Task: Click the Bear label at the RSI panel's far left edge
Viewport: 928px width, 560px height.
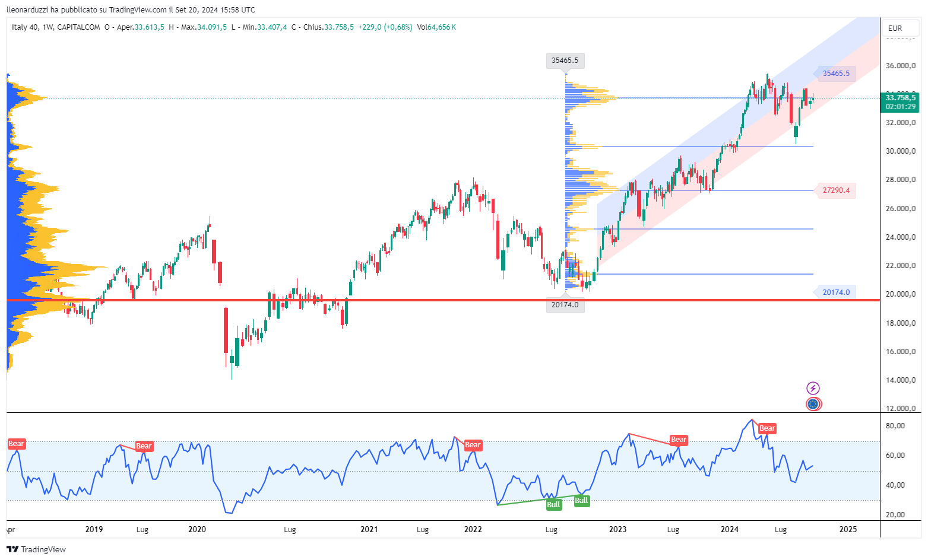Action: [16, 444]
